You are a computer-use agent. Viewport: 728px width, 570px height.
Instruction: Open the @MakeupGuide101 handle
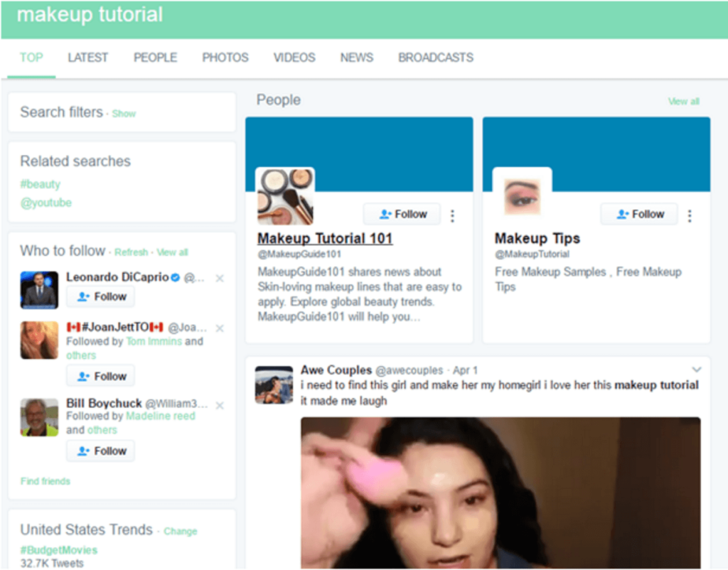pyautogui.click(x=299, y=254)
